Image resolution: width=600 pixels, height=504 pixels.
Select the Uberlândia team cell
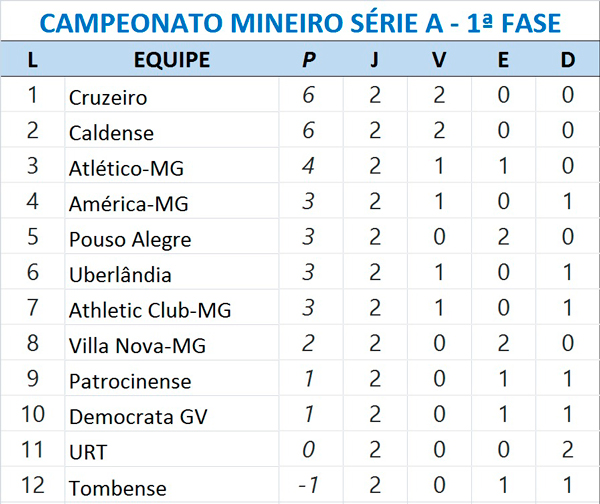120,275
